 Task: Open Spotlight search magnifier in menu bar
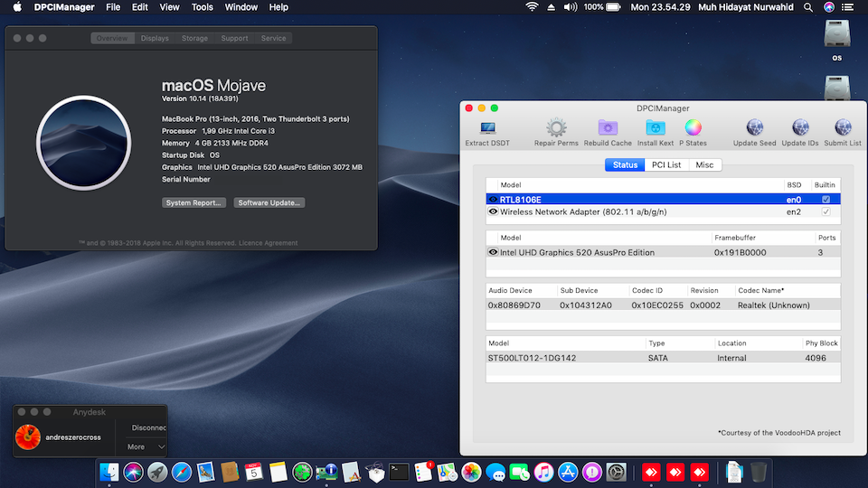pos(808,7)
